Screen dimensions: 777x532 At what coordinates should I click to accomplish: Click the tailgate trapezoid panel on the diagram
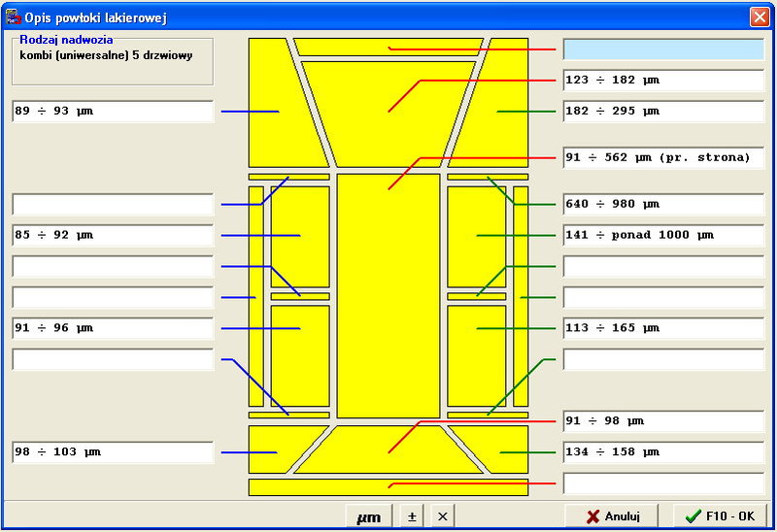tap(388, 449)
